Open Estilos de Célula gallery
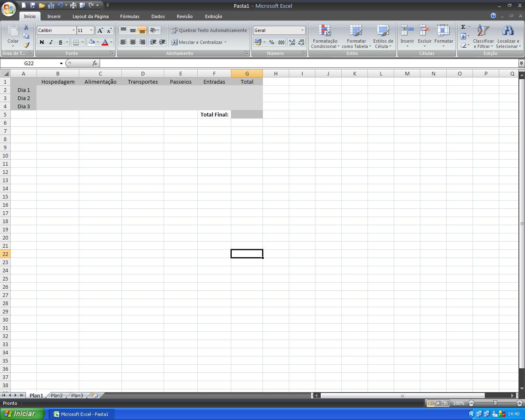This screenshot has width=525, height=420. pyautogui.click(x=383, y=37)
